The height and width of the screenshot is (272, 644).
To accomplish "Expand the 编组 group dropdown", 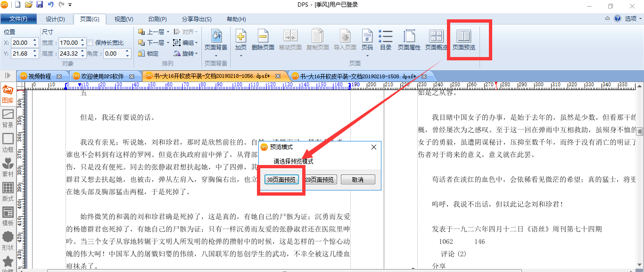I will 196,43.
